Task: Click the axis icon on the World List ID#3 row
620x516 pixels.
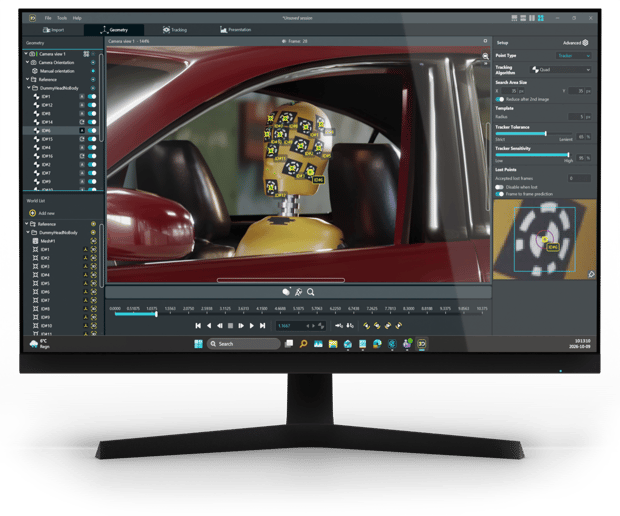Action: (x=85, y=267)
